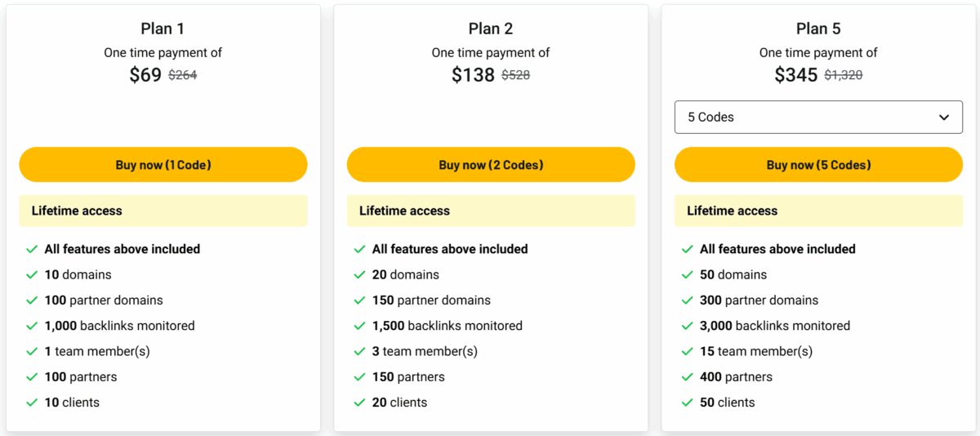
Task: Click the Plan 5 title
Action: pyautogui.click(x=818, y=29)
